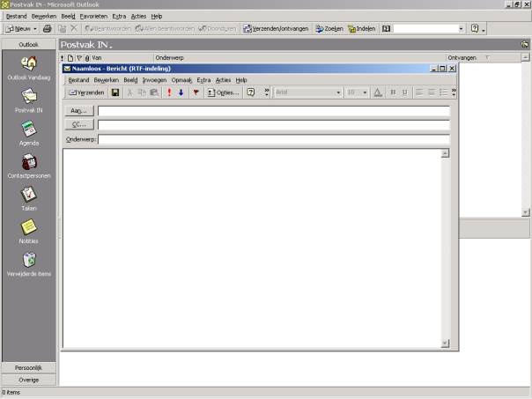
Task: Click the move to folder icon in main toolbar
Action: [x=62, y=29]
